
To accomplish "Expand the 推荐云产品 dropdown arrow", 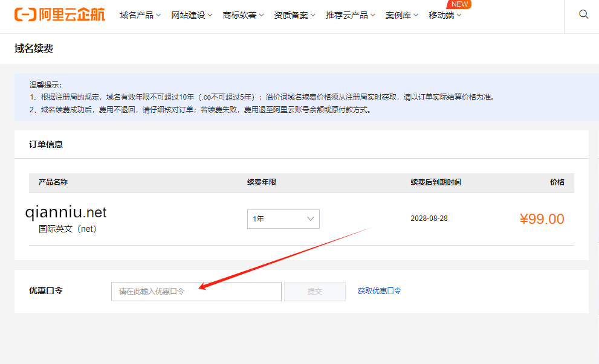I will [x=372, y=14].
